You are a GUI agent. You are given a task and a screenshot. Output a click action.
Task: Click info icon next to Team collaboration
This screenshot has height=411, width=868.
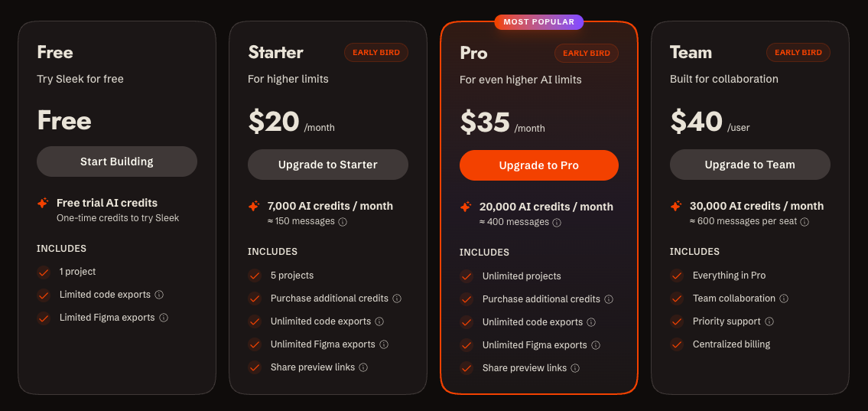[x=784, y=298]
